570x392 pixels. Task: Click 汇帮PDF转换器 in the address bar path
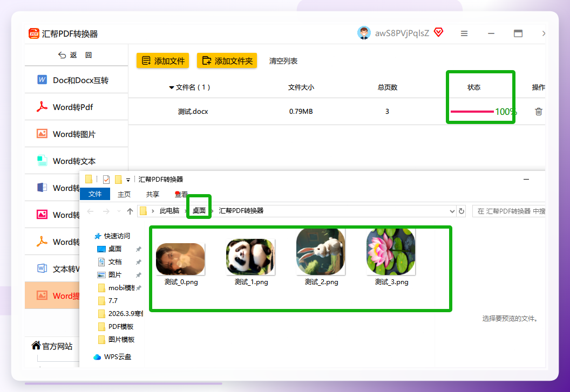(x=241, y=211)
